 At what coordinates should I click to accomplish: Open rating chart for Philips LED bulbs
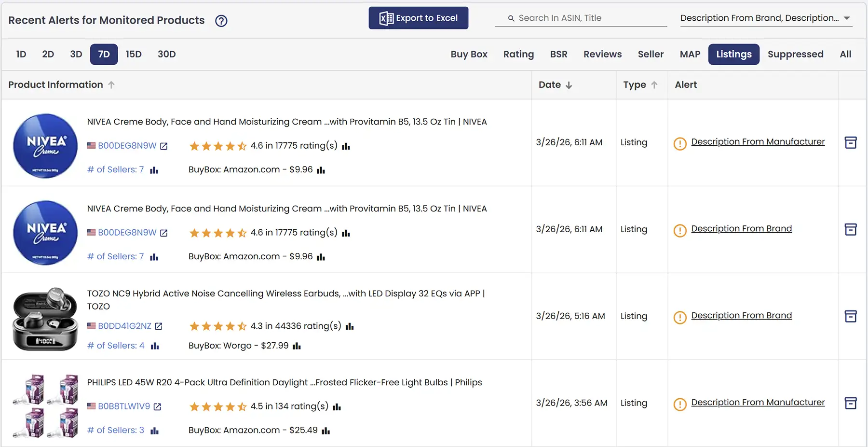point(337,407)
